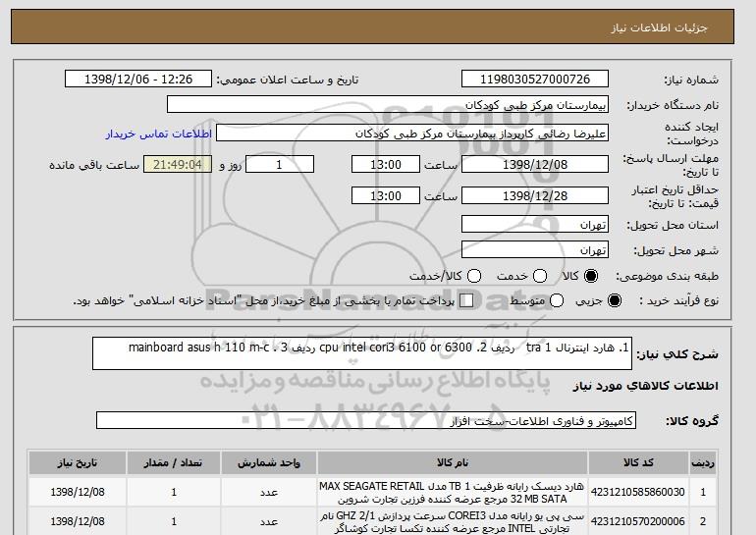Select the جزیی purchase process radio

tap(615, 300)
